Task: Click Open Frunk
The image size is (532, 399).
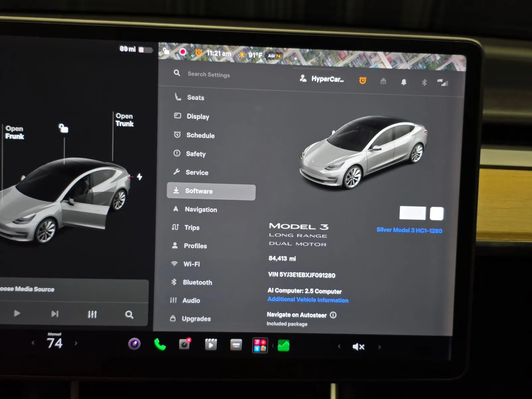Action: 15,132
